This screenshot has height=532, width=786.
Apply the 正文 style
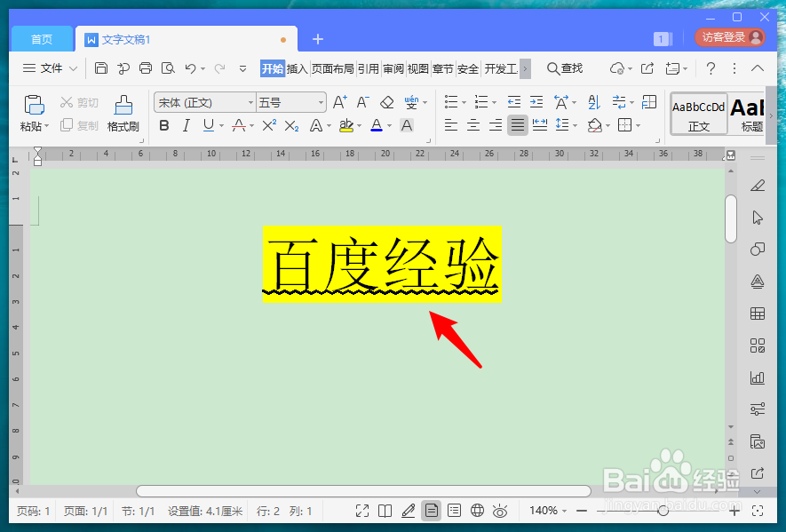(x=699, y=114)
